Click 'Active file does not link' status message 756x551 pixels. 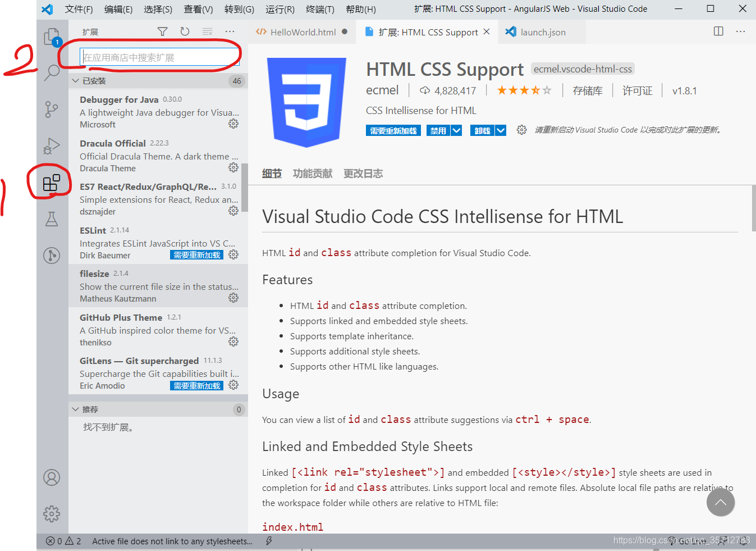click(x=172, y=541)
